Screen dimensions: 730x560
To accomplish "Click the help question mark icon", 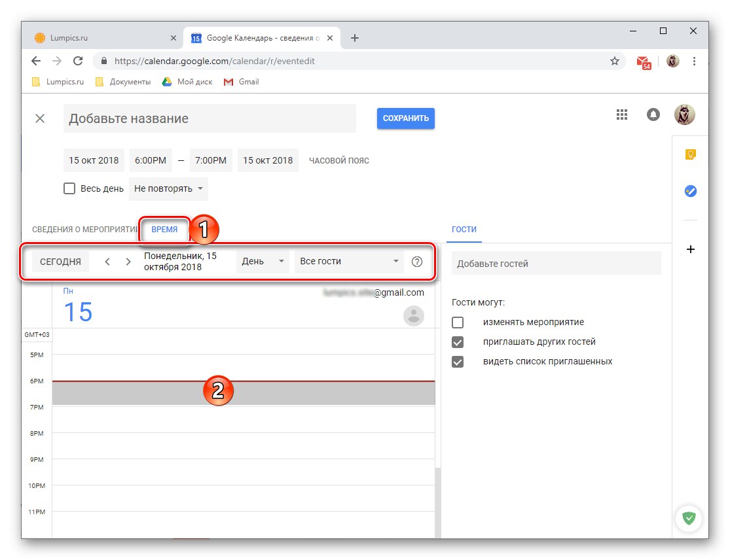I will pyautogui.click(x=417, y=261).
